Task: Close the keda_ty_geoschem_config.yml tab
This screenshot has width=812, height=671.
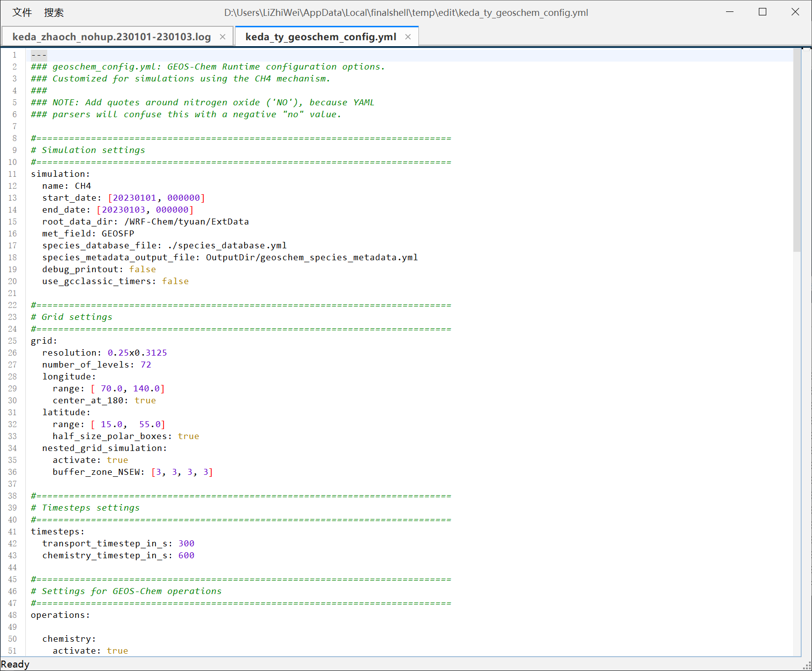Action: 407,36
